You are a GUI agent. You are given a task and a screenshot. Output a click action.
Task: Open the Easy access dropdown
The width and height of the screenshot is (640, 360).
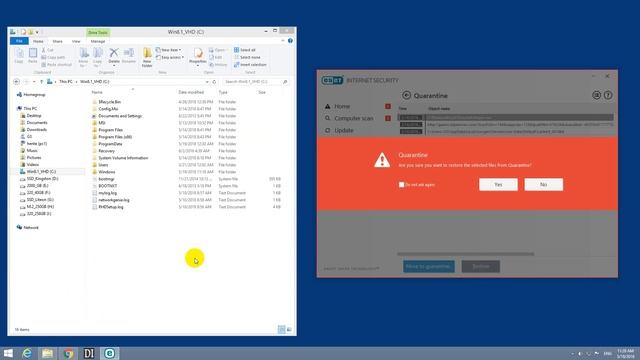pos(170,58)
